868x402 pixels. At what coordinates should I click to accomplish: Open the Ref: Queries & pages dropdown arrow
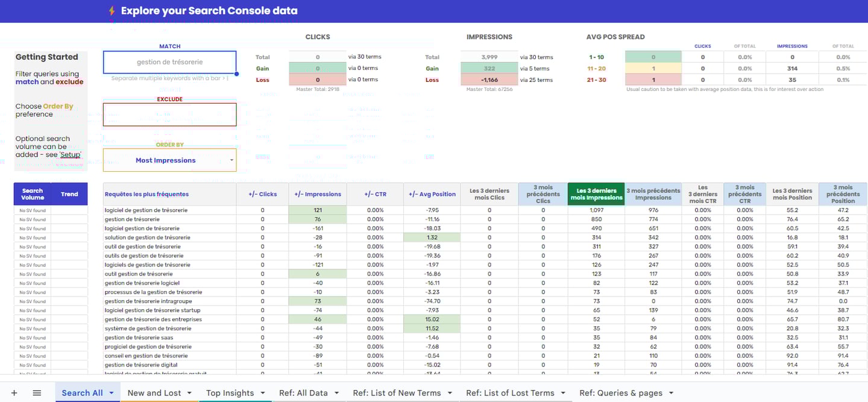[671, 393]
